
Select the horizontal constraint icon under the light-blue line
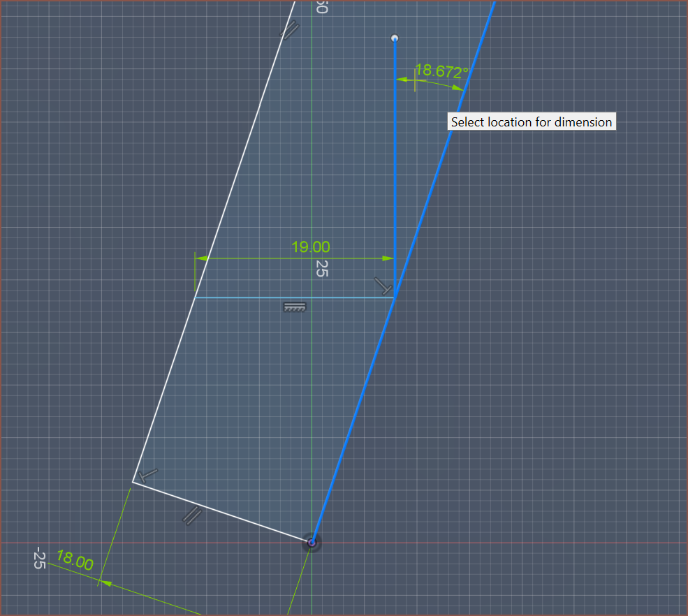[x=295, y=307]
